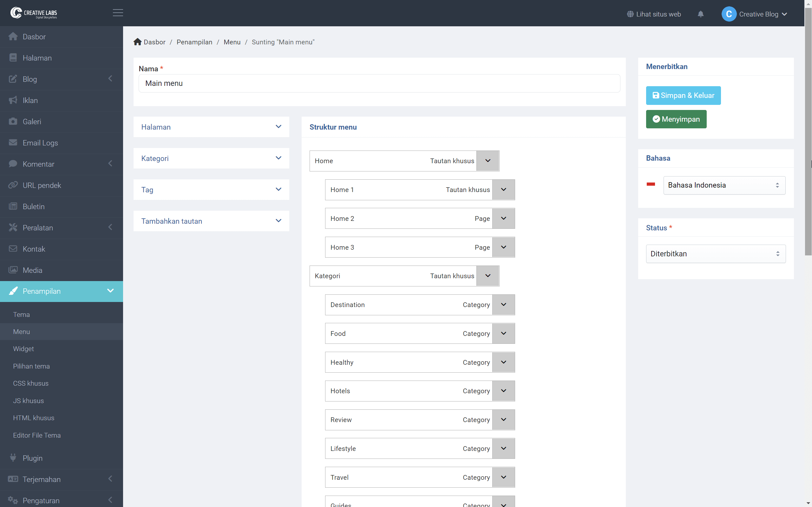Expand the Home menu item dropdown
The image size is (812, 507).
pos(487,161)
